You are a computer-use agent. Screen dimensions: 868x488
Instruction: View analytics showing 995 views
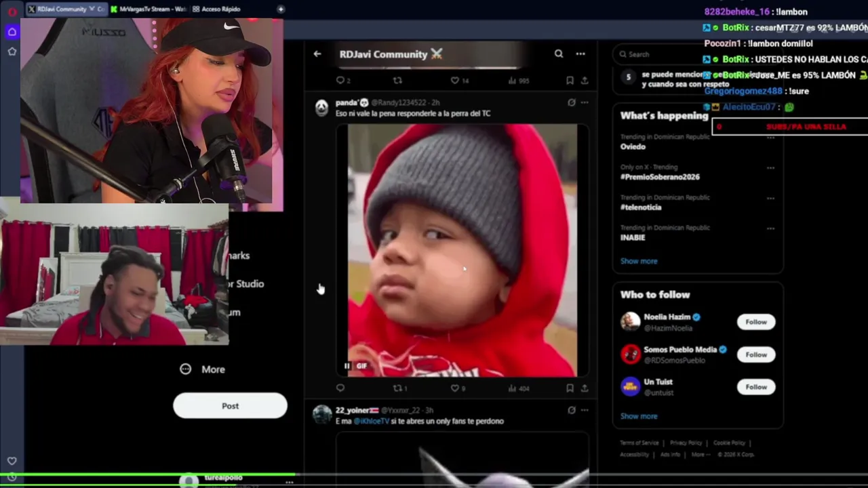click(x=518, y=80)
